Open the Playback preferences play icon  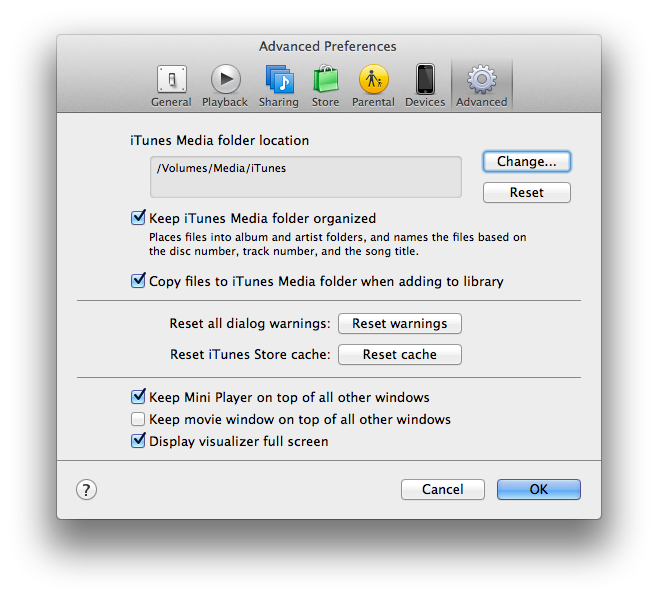pyautogui.click(x=225, y=79)
